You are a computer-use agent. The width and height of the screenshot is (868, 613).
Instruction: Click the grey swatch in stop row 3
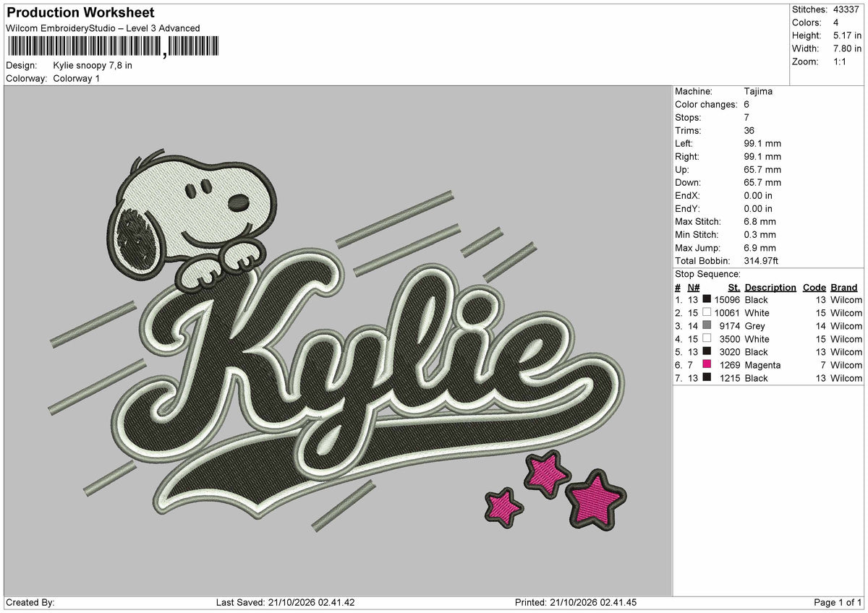click(707, 325)
